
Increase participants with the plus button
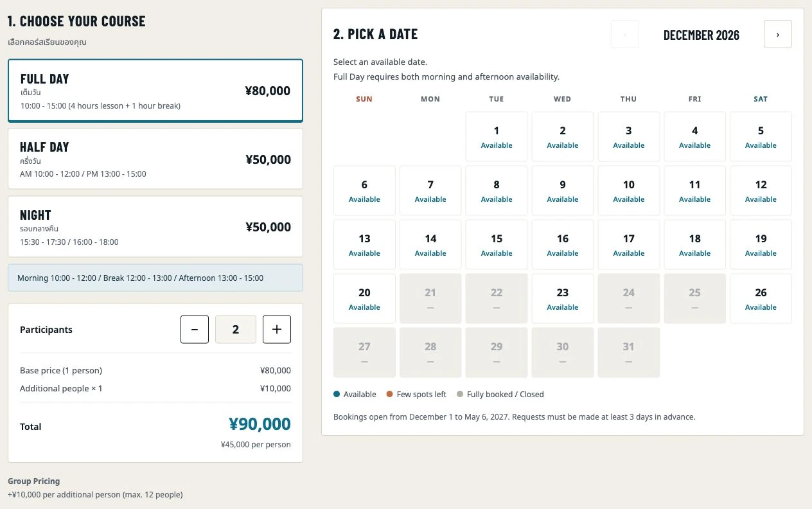click(277, 329)
